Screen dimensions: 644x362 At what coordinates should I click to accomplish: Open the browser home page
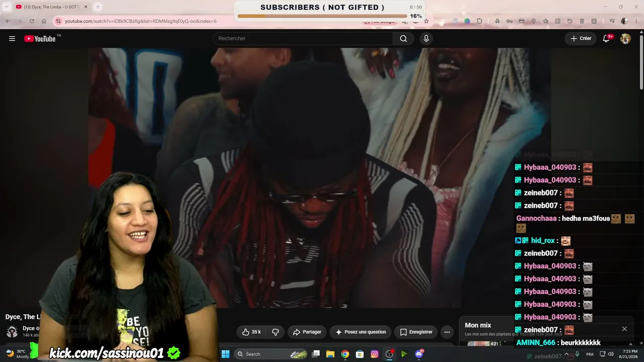click(x=44, y=21)
